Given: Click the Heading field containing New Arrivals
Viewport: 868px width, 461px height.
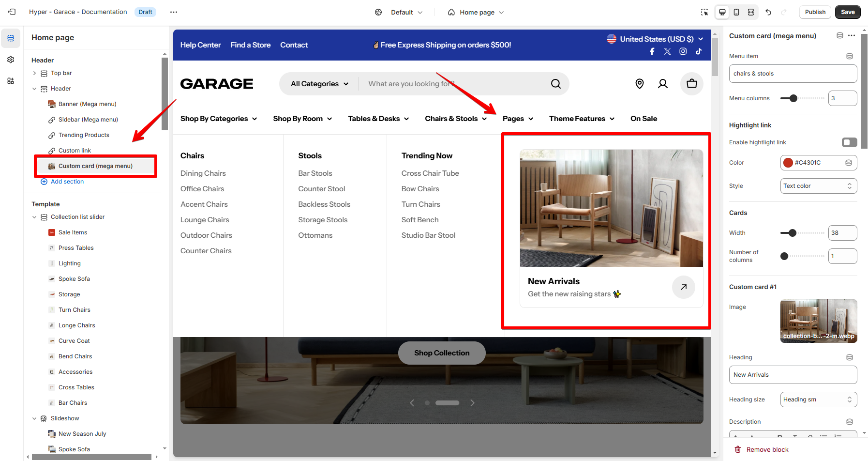Looking at the screenshot, I should 793,375.
